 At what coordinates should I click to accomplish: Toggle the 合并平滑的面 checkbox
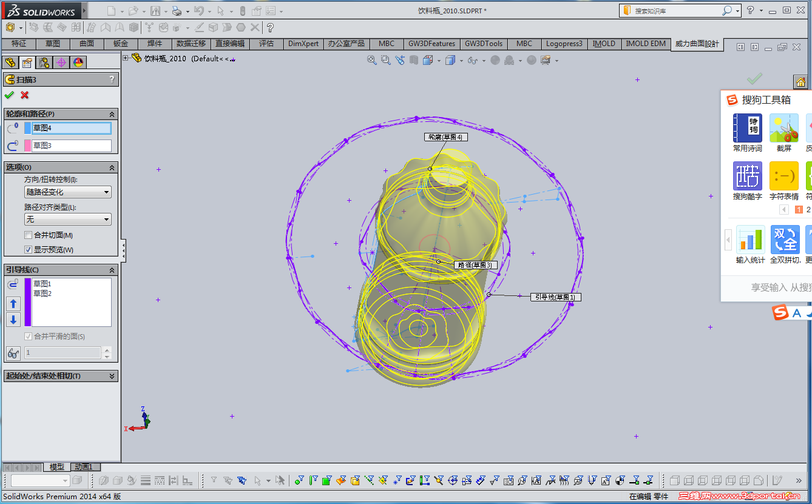28,337
